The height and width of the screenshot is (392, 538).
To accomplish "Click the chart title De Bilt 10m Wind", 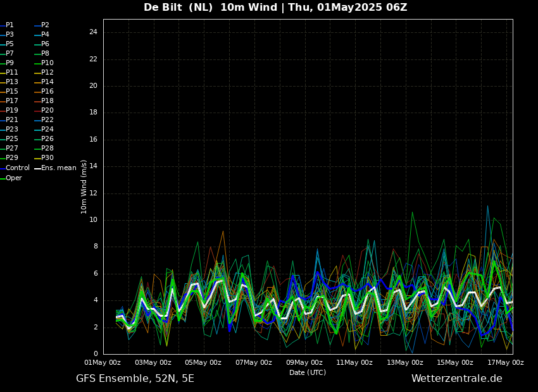I will [x=275, y=8].
